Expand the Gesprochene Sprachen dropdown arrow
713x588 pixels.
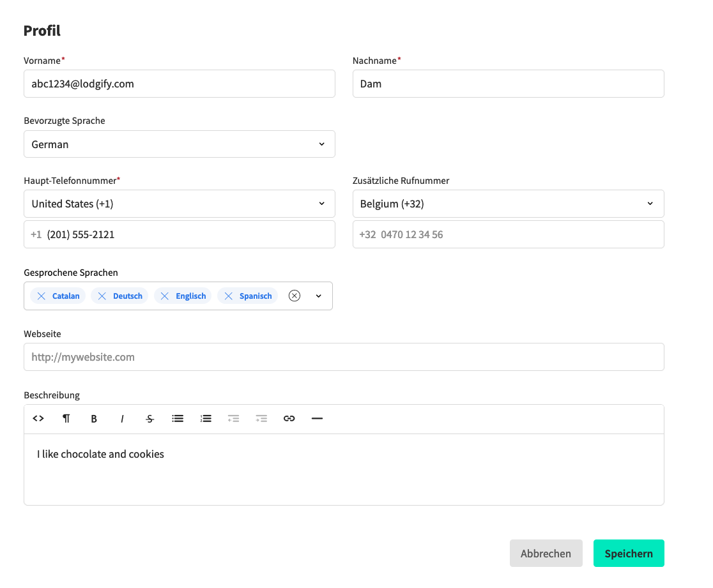[x=319, y=296]
